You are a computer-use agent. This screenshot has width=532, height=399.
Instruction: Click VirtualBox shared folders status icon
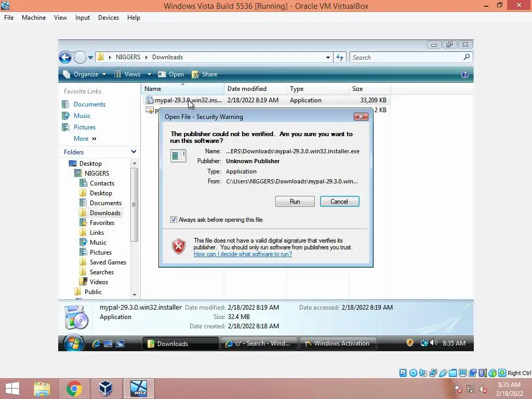453,373
